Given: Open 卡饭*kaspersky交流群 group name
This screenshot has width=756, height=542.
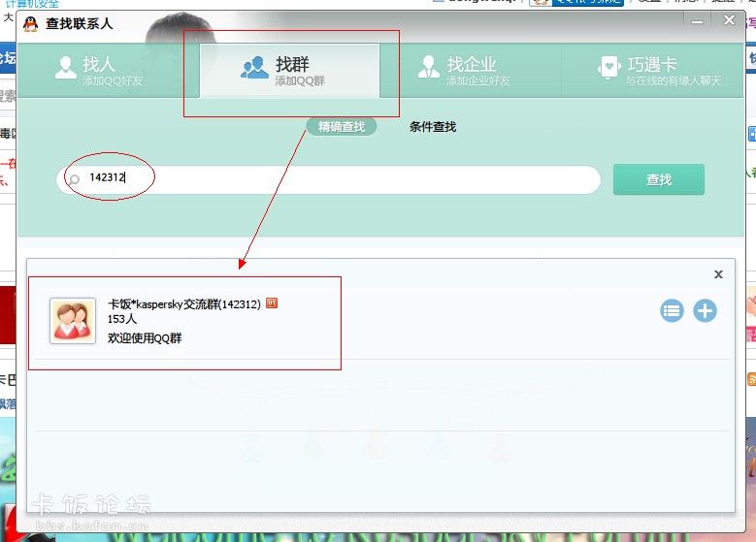Looking at the screenshot, I should [184, 304].
